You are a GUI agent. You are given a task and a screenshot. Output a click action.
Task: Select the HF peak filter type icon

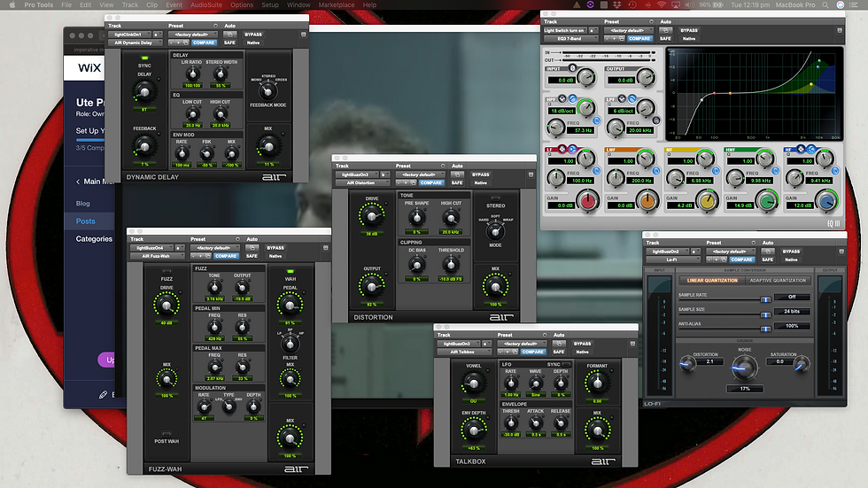801,150
